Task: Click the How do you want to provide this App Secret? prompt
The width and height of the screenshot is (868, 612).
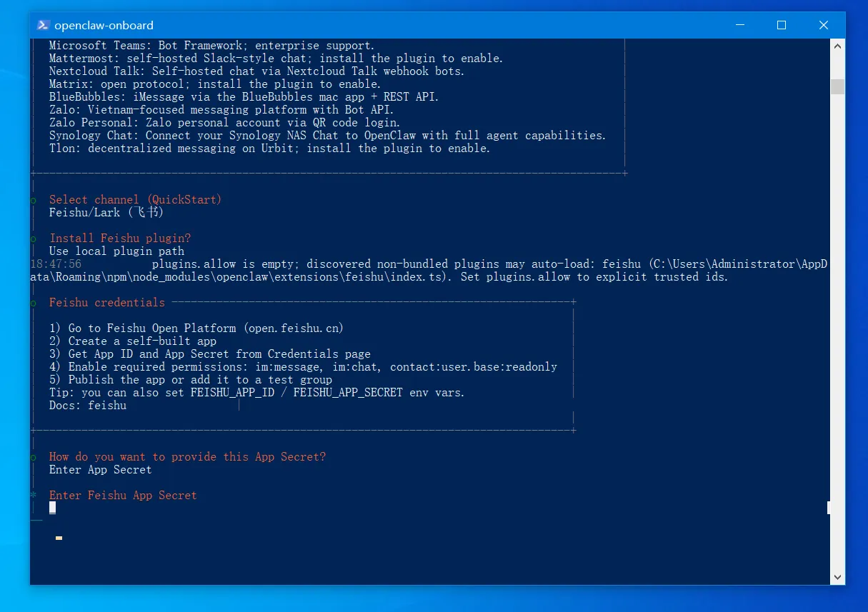Action: coord(187,457)
